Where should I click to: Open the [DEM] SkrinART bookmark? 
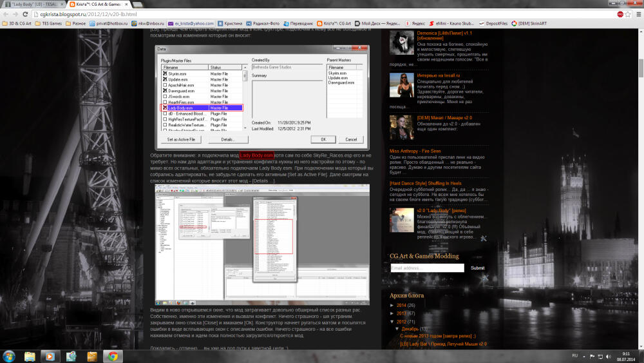click(x=529, y=23)
